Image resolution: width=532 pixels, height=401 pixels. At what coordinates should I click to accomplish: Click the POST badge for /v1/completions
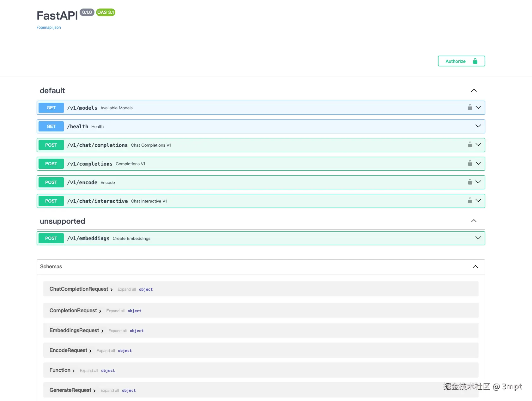[51, 164]
